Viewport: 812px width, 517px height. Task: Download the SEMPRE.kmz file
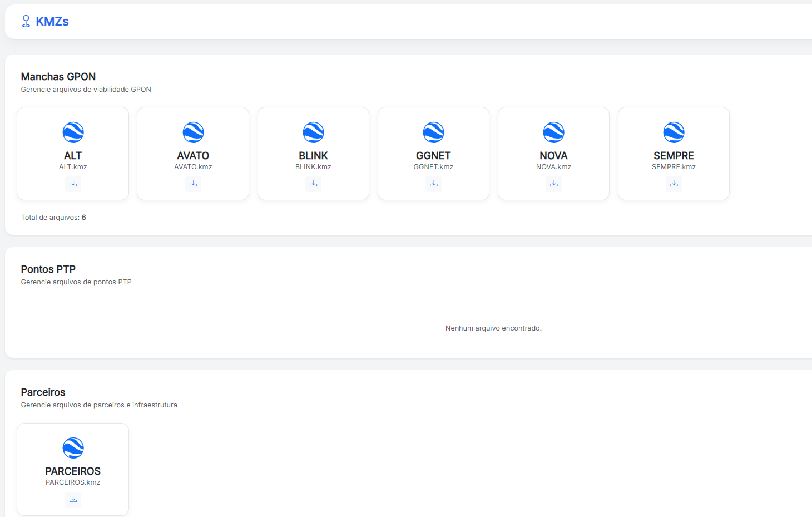[674, 184]
